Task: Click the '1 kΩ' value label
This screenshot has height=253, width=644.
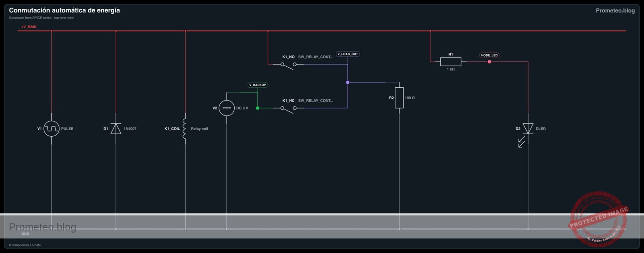Action: point(451,69)
